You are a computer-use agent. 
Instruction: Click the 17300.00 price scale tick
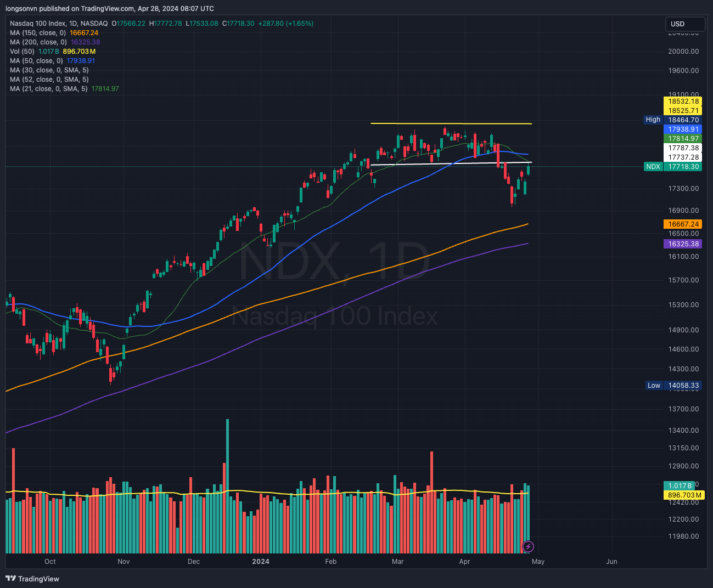[683, 189]
